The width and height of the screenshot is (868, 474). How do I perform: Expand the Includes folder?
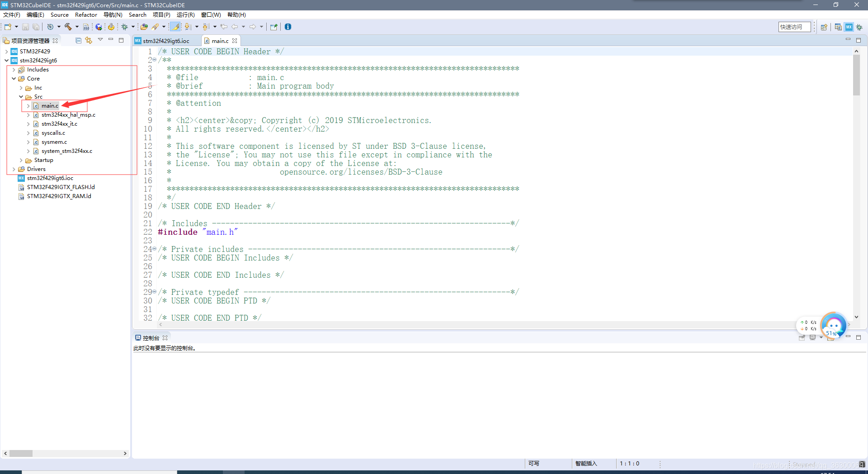pos(14,70)
